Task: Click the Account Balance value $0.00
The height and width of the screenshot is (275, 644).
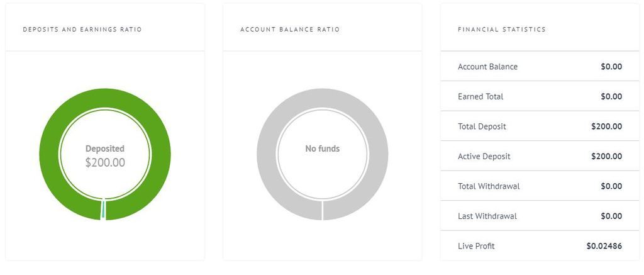Action: coord(611,67)
